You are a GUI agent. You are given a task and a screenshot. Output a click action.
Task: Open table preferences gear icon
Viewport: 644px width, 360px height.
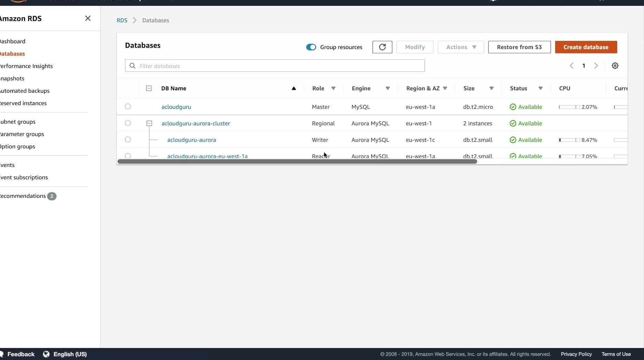[615, 66]
